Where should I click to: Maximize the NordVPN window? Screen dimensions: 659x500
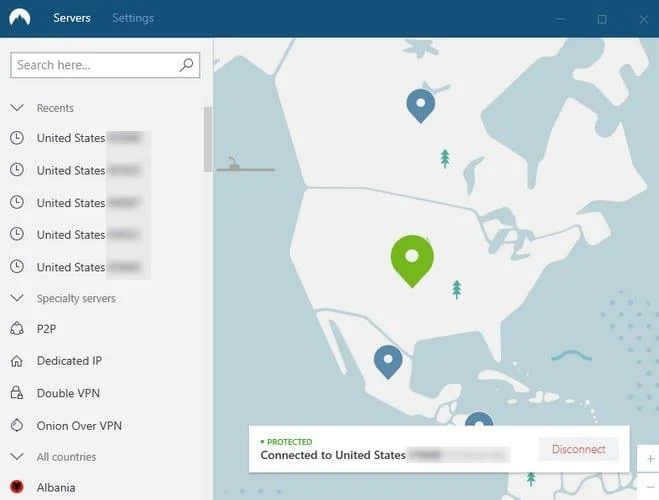602,19
